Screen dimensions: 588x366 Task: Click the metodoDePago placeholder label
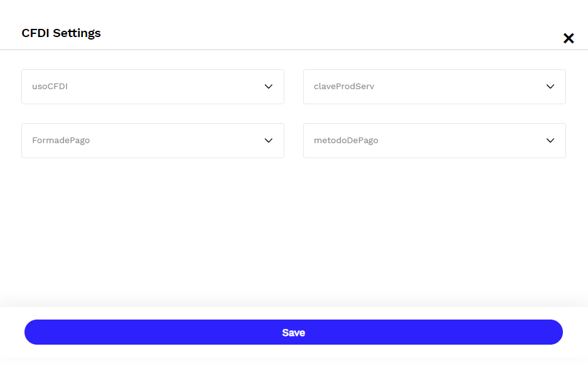point(346,140)
